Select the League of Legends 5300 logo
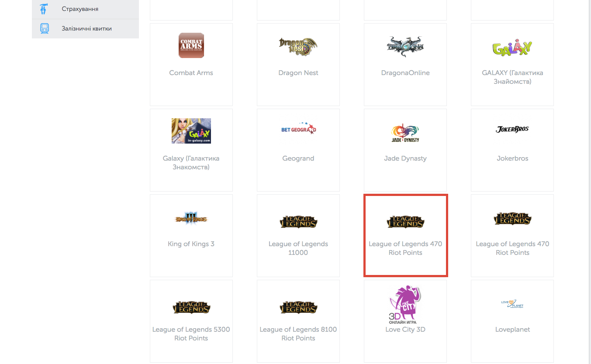 [191, 307]
